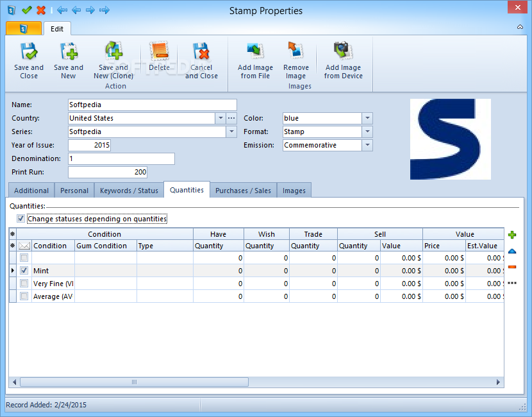
Task: Click the Average condition cell
Action: [53, 296]
